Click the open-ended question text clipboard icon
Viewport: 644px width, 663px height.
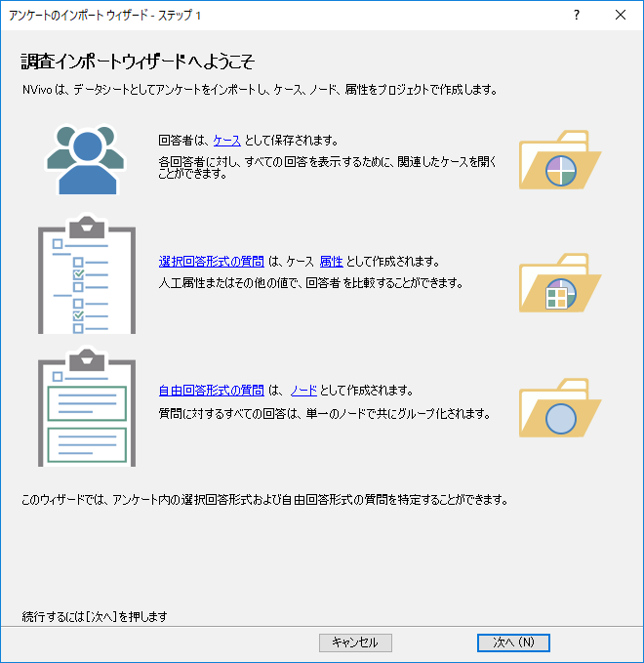click(86, 405)
